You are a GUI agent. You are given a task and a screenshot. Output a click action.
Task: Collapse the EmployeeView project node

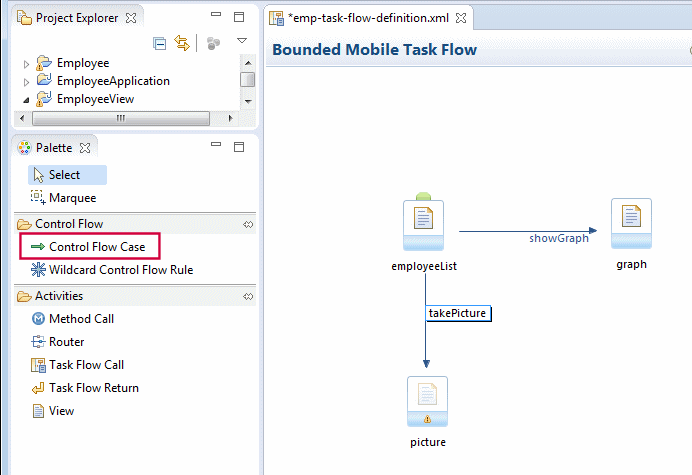pyautogui.click(x=26, y=100)
